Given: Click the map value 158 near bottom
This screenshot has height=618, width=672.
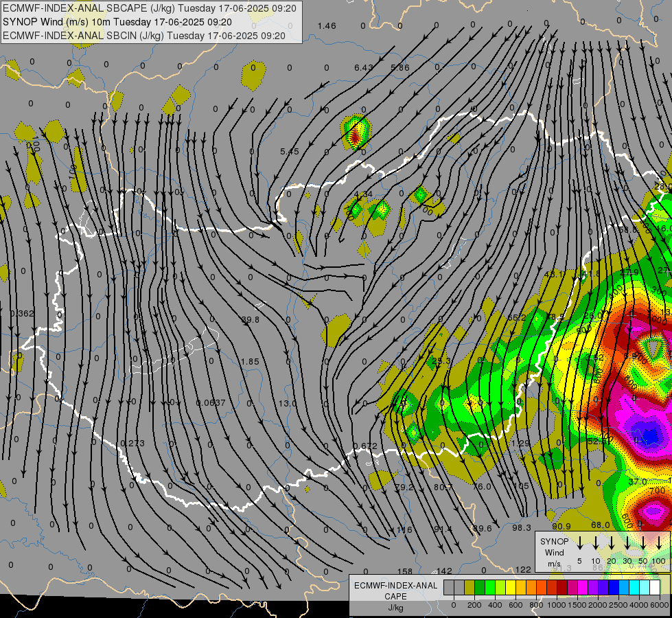Looking at the screenshot, I should (x=404, y=571).
